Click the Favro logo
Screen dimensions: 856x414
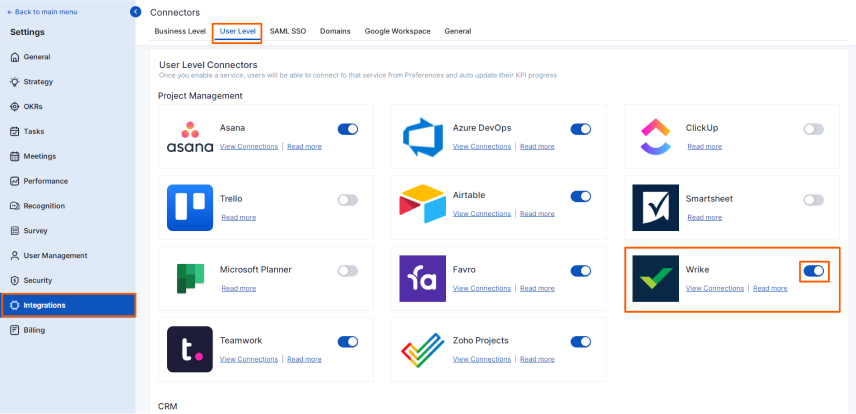(x=423, y=279)
